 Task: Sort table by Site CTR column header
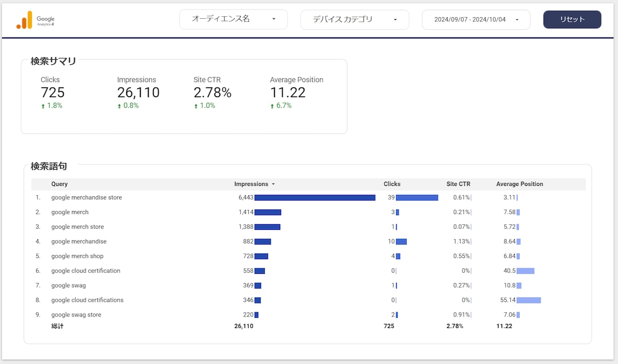[x=458, y=184]
